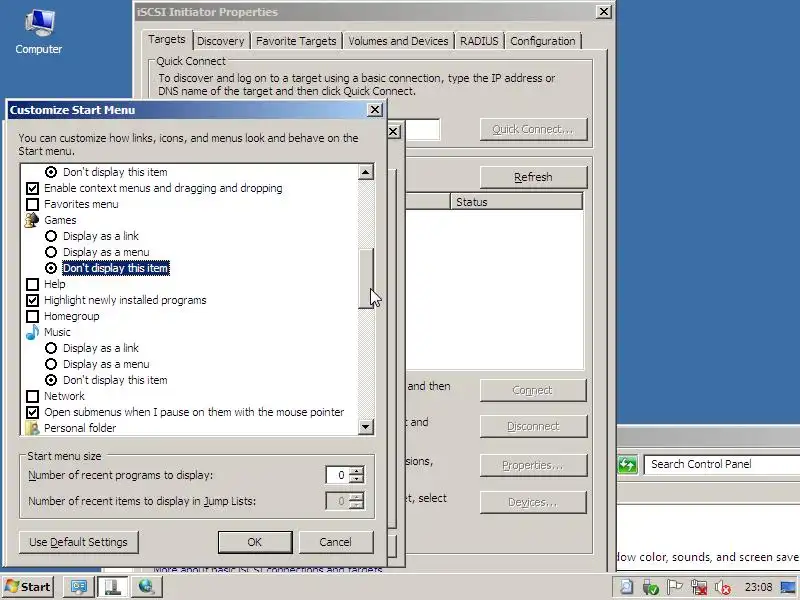Toggle Open submenus on pause checkbox
800x600 pixels.
tap(32, 412)
